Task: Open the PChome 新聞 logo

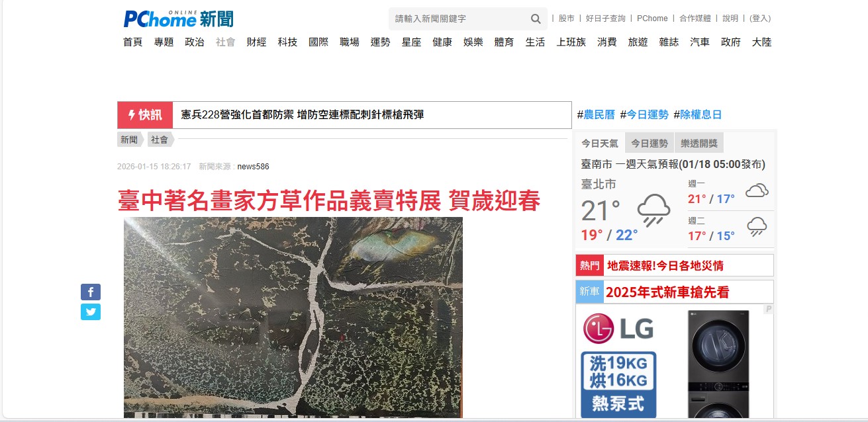Action: click(x=178, y=19)
